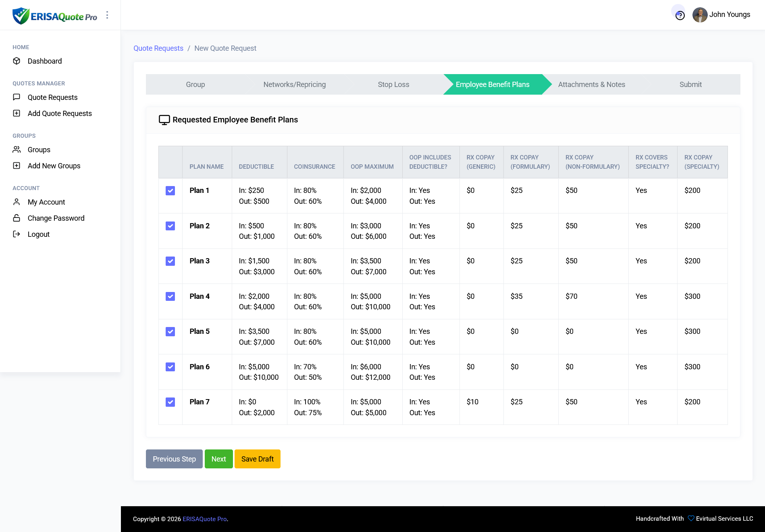Image resolution: width=765 pixels, height=532 pixels.
Task: Click the ERISAQuote Pro logo
Action: 55,16
